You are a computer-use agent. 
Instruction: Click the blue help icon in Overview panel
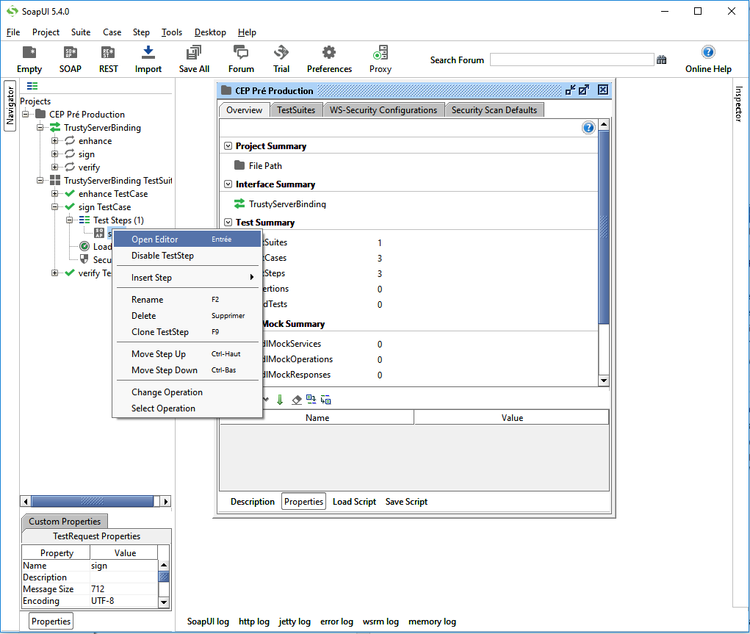pyautogui.click(x=588, y=128)
